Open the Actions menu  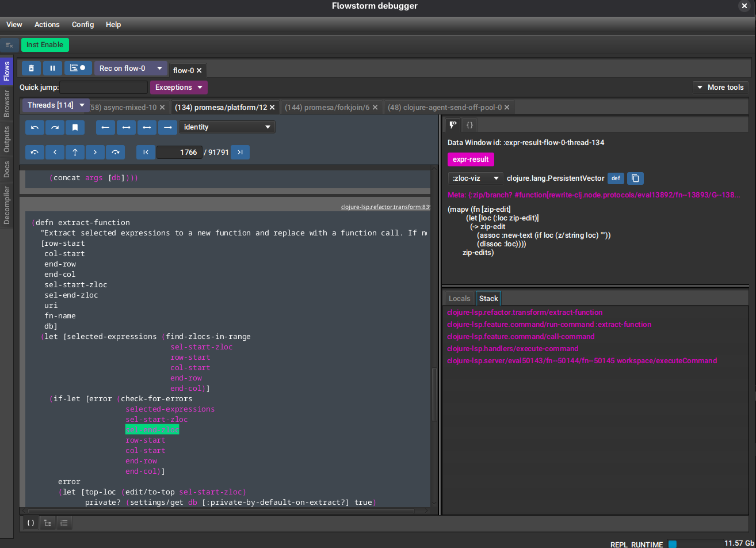(47, 25)
